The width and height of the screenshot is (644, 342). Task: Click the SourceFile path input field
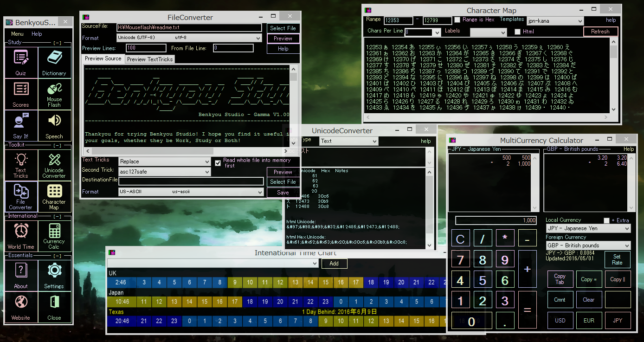[189, 27]
